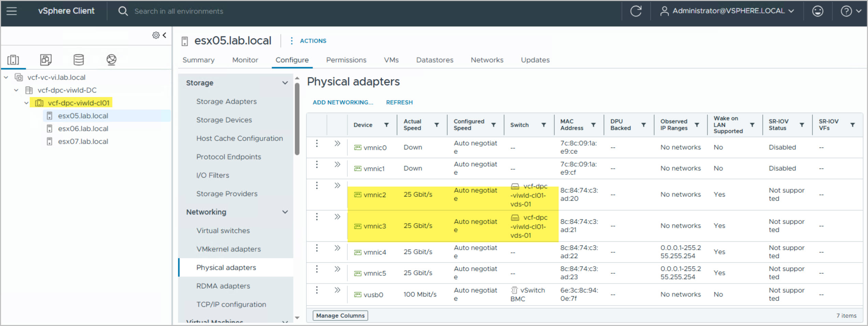Open the Permissions tab
The image size is (868, 326).
346,60
